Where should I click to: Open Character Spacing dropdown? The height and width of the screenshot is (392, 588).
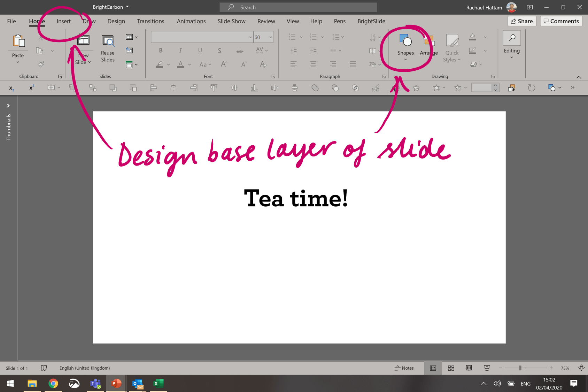(x=262, y=51)
